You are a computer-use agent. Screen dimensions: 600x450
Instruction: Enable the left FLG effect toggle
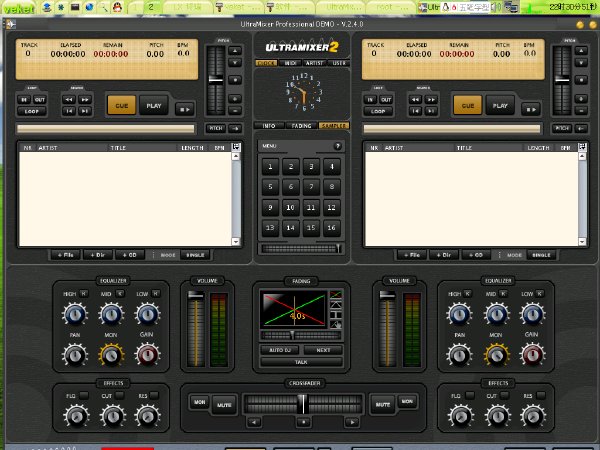point(84,395)
